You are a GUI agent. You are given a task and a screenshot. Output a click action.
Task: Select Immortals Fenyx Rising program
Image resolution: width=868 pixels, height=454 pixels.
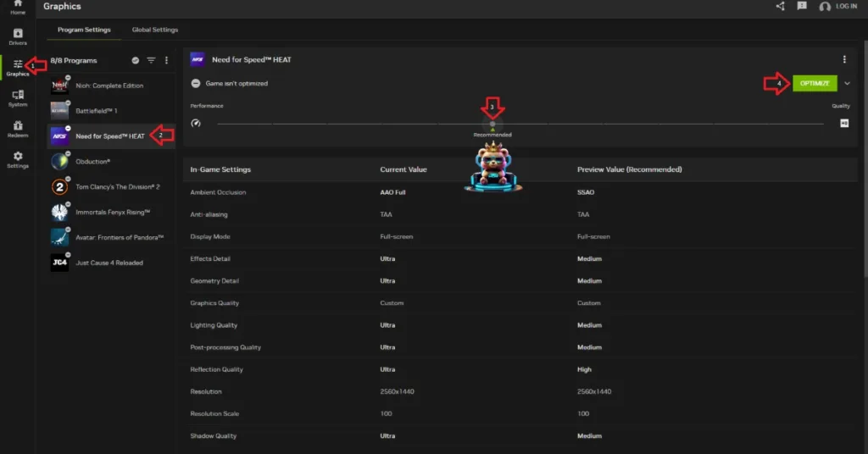pyautogui.click(x=111, y=213)
